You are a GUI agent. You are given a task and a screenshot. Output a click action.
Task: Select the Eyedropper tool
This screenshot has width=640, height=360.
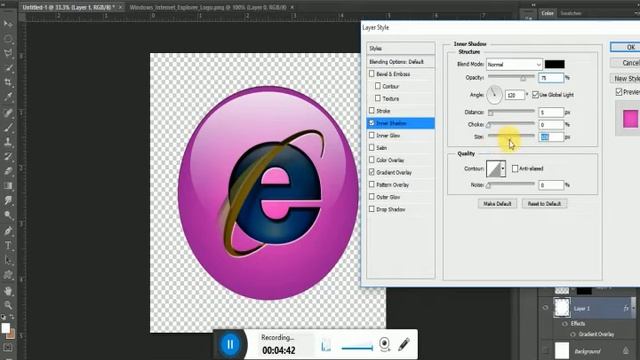(x=8, y=97)
